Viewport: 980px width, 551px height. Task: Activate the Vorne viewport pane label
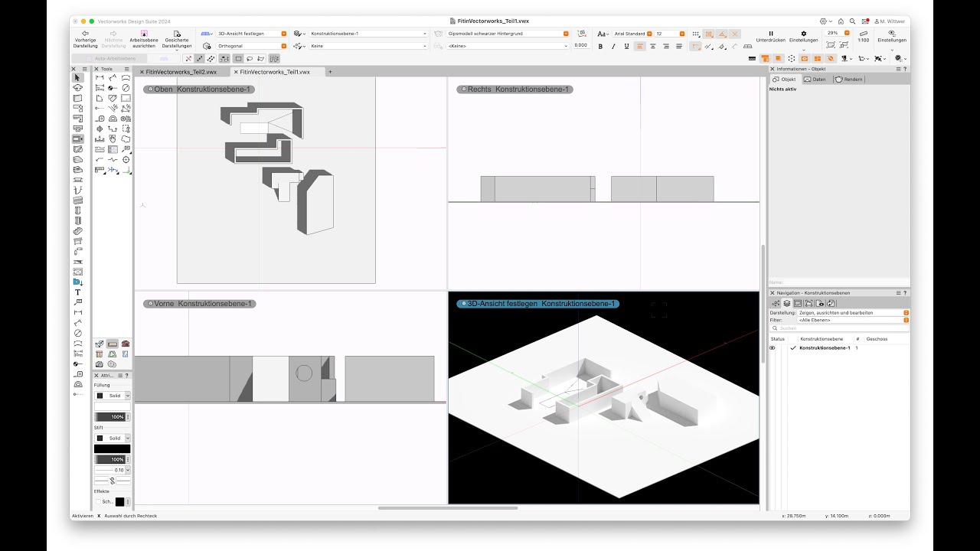click(x=199, y=304)
